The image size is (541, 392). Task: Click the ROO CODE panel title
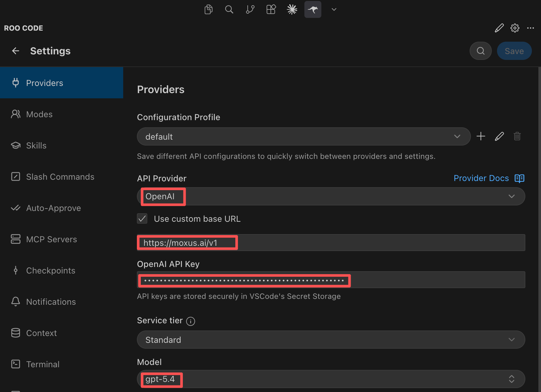click(x=23, y=28)
